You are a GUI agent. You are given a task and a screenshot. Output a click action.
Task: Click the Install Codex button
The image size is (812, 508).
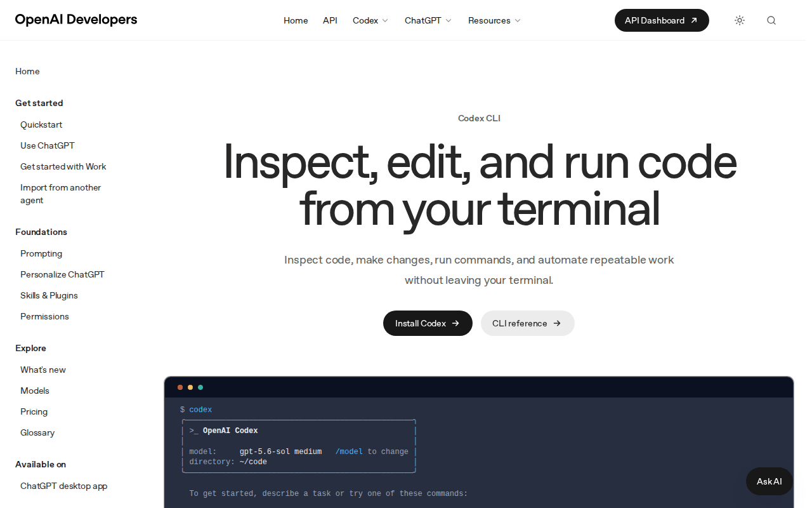click(428, 323)
